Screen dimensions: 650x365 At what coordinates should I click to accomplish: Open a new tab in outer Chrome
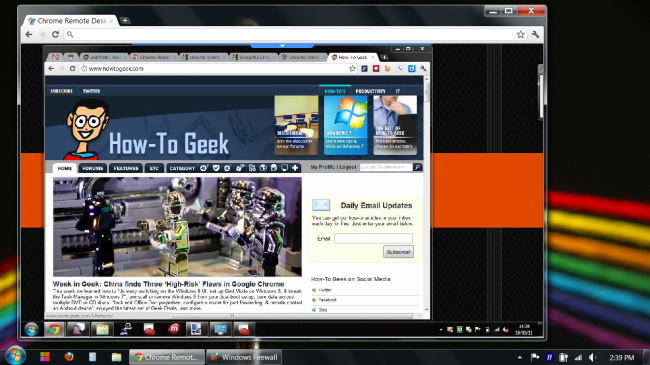pyautogui.click(x=125, y=20)
